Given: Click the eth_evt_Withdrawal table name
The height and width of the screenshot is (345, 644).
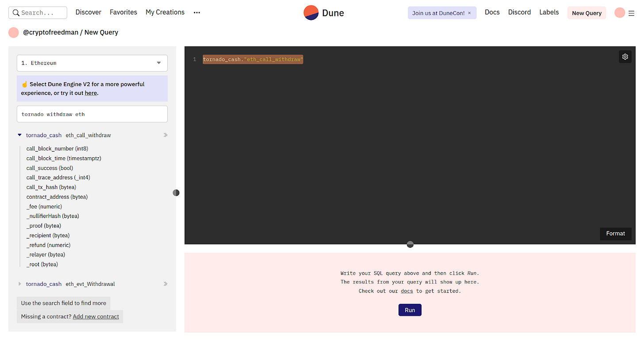Looking at the screenshot, I should click(90, 284).
